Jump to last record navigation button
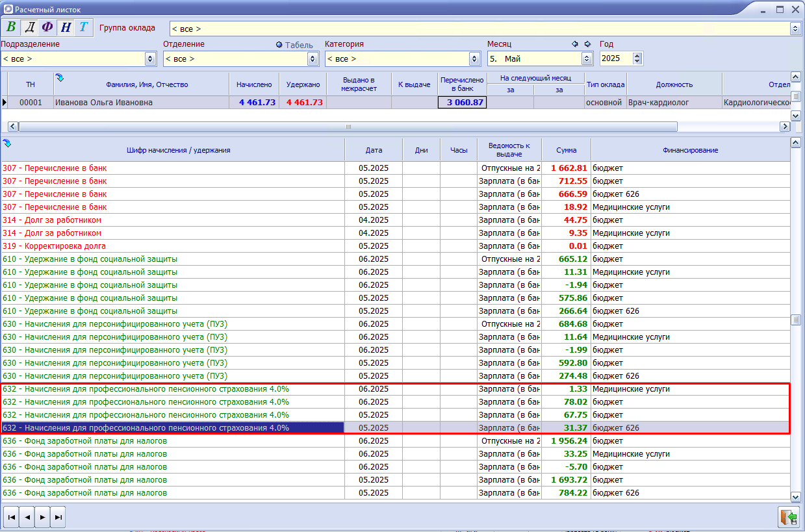This screenshot has width=805, height=532. (x=58, y=517)
